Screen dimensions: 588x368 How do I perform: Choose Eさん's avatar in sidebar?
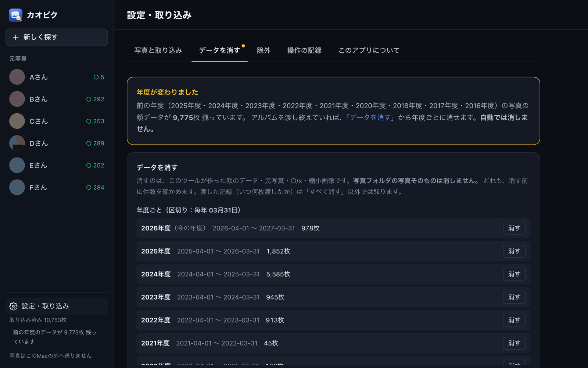[17, 165]
